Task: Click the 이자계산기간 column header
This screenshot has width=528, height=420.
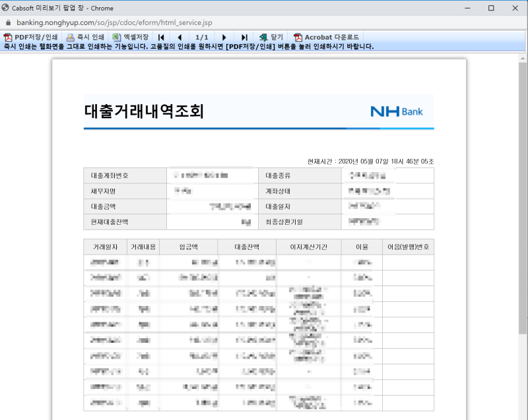Action: pos(309,247)
